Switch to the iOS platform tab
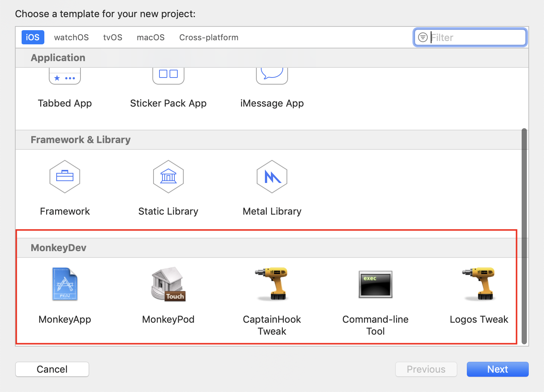This screenshot has height=392, width=544. (33, 37)
